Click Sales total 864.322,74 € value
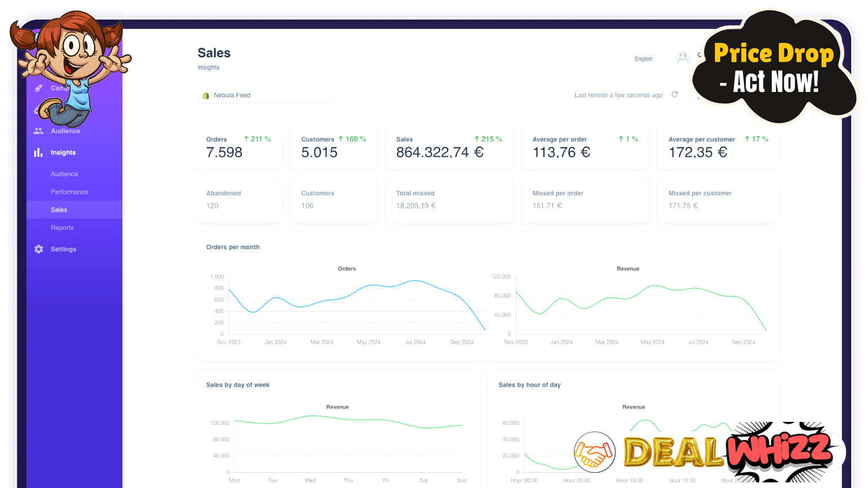The height and width of the screenshot is (488, 868). 440,152
